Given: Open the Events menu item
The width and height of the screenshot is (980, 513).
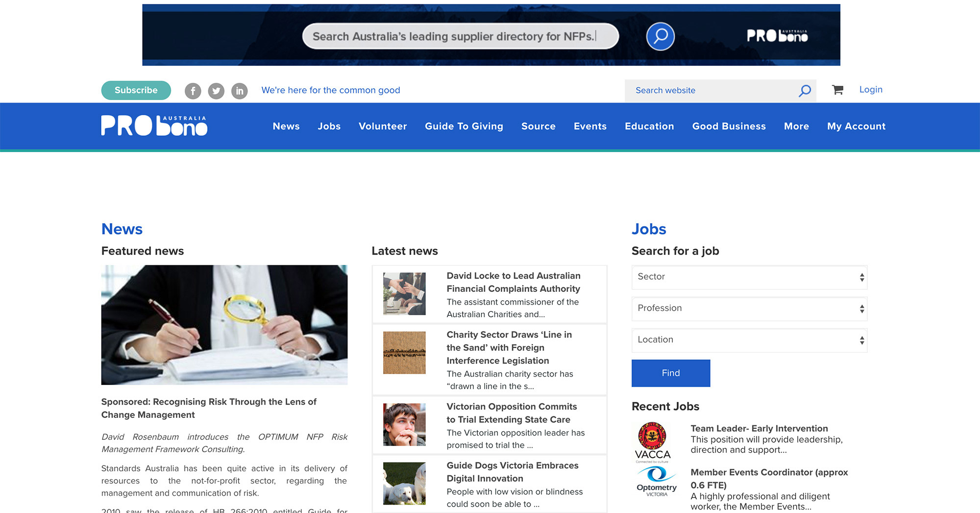Looking at the screenshot, I should tap(590, 126).
